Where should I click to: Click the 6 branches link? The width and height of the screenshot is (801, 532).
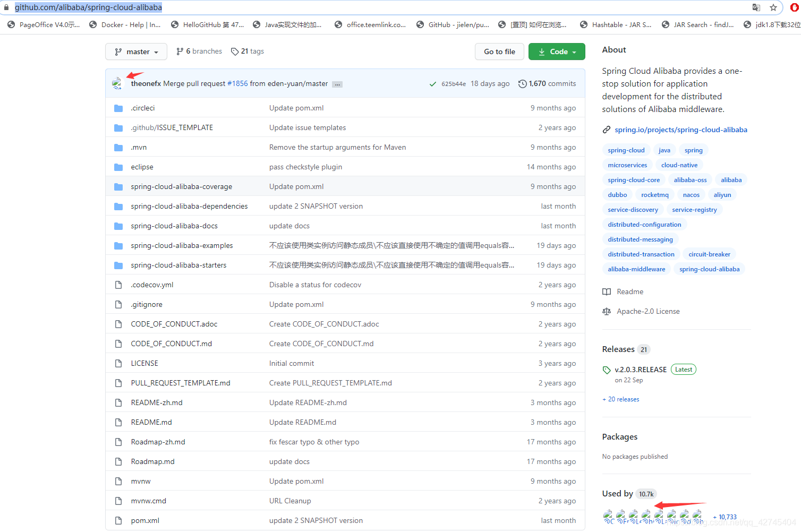(x=199, y=52)
